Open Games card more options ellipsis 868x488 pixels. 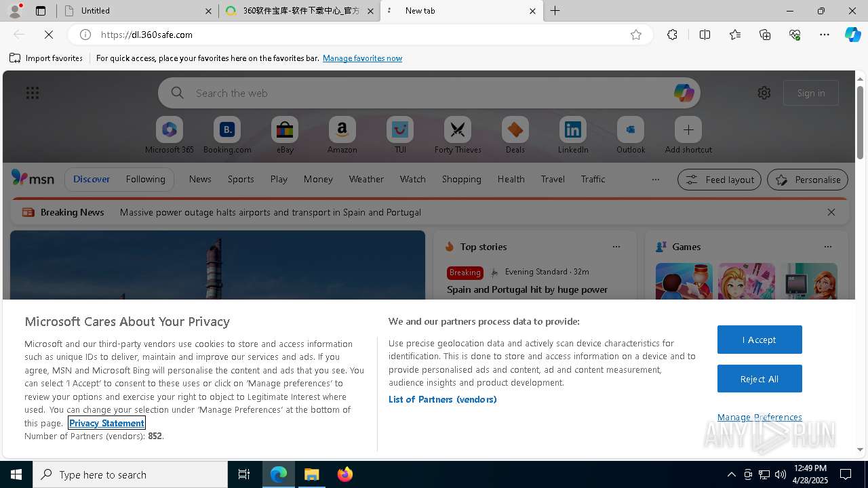click(x=828, y=247)
